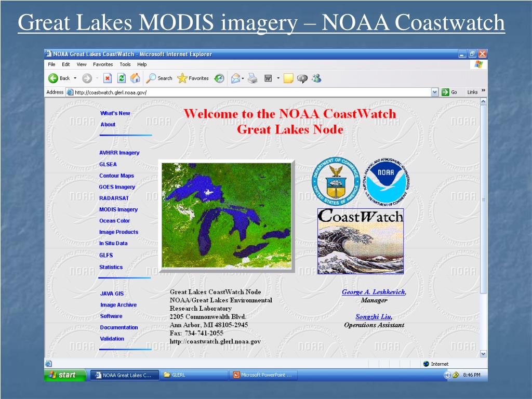Viewport: 532px width, 399px height.
Task: Click the Mail envelope icon
Action: pos(235,78)
